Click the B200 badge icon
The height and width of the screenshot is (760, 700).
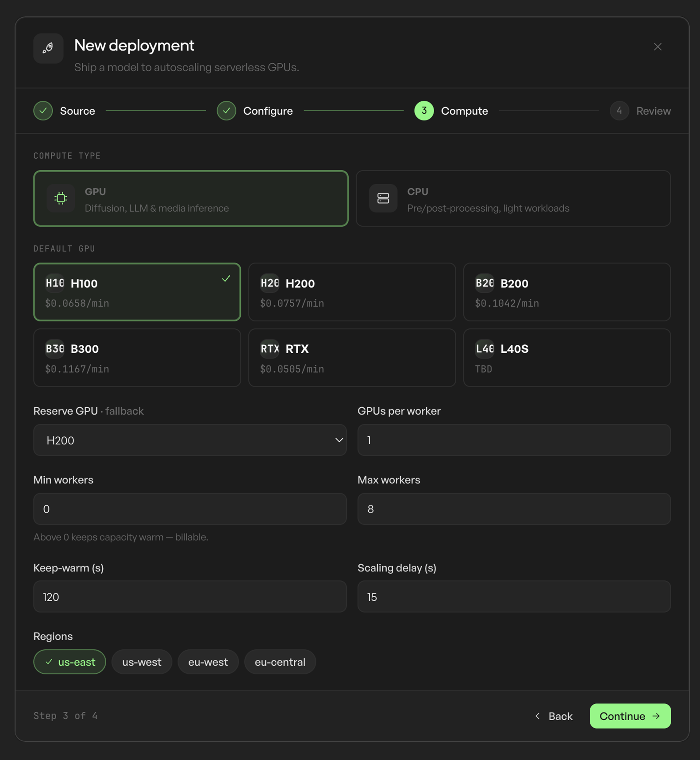click(x=485, y=283)
